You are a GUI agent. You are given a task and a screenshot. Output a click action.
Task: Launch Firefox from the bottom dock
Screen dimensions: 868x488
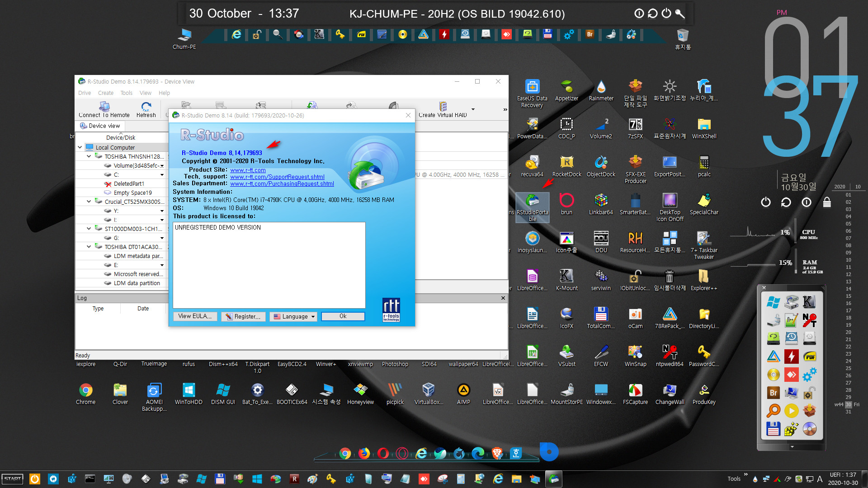(364, 453)
